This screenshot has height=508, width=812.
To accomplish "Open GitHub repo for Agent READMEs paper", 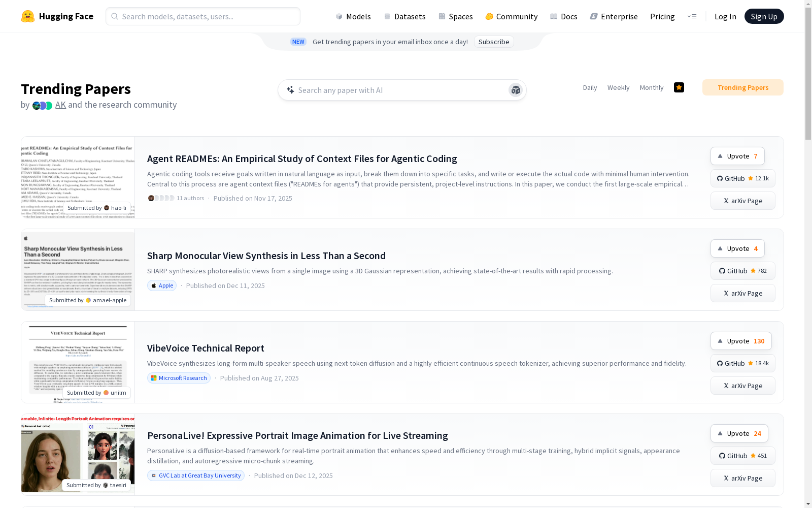I will click(x=742, y=178).
